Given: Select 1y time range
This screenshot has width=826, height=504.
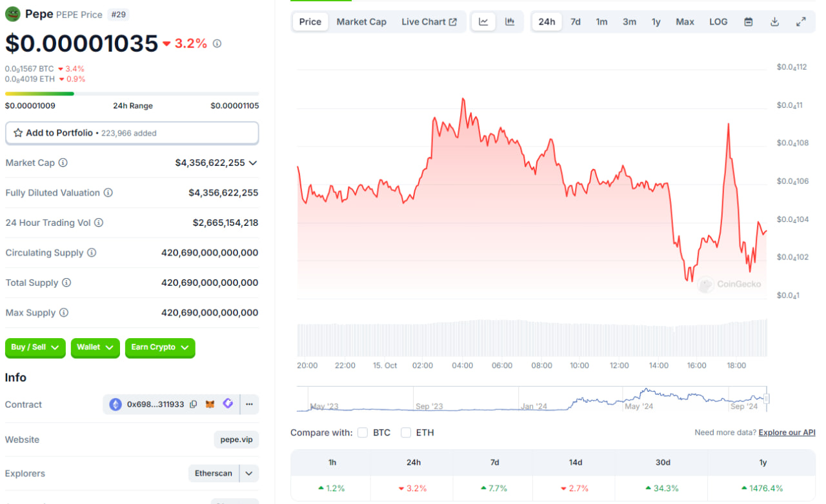Looking at the screenshot, I should coord(656,22).
